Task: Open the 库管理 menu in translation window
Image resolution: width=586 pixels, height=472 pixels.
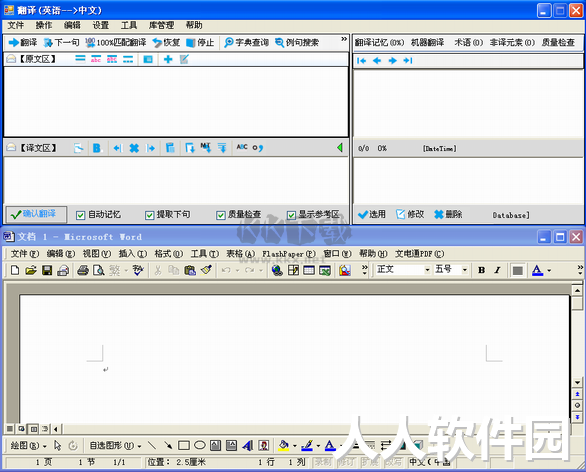Action: coord(161,25)
